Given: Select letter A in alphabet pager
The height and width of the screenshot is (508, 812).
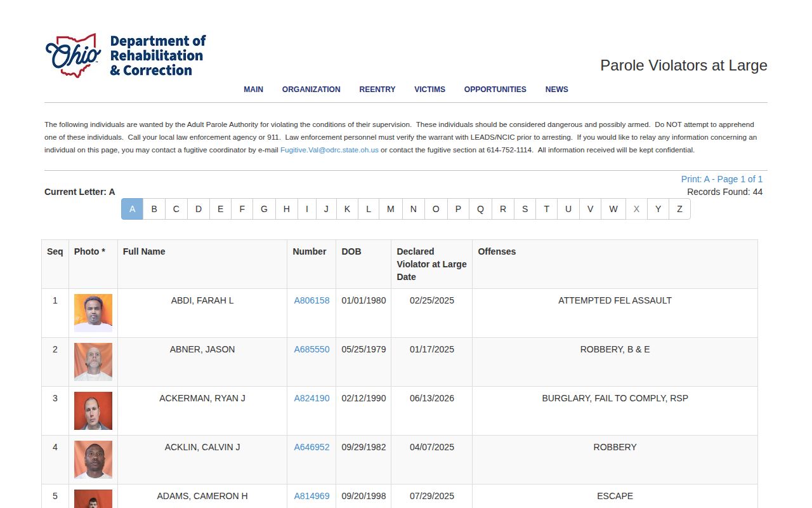Looking at the screenshot, I should click(x=132, y=209).
